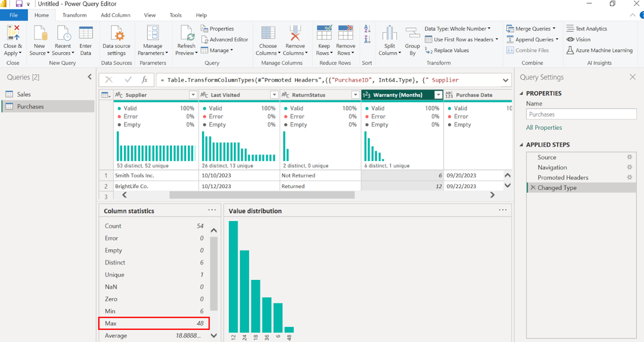644x342 pixels.
Task: Expand the formula bar
Action: click(x=505, y=80)
